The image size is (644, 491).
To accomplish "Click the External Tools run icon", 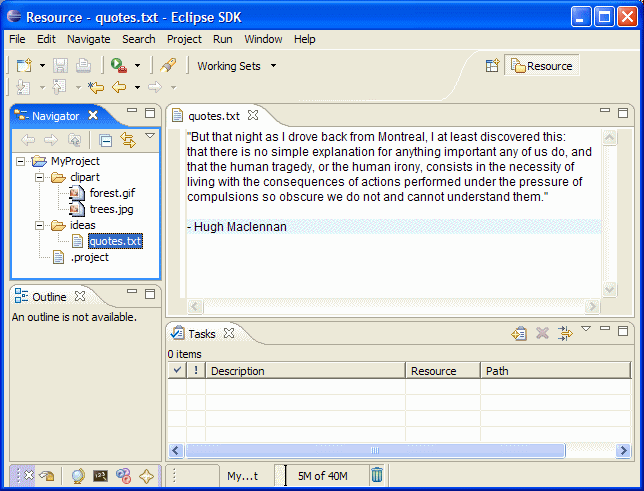I will 119,66.
